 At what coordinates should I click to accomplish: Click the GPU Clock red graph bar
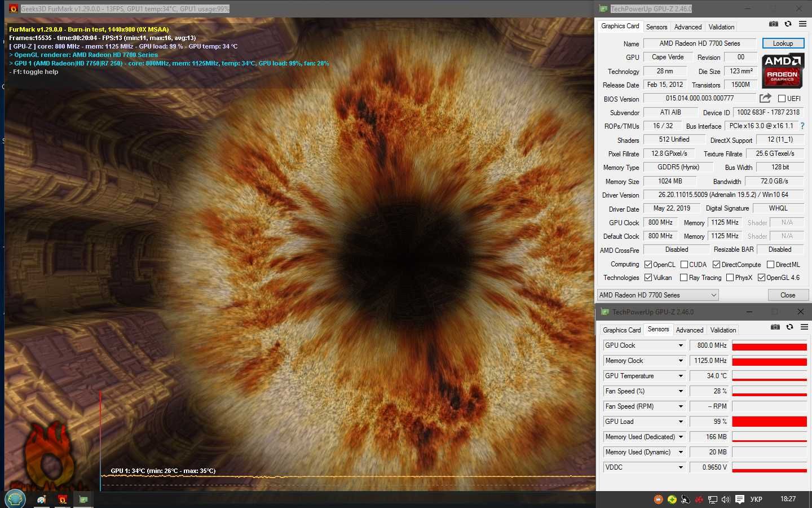pos(769,345)
